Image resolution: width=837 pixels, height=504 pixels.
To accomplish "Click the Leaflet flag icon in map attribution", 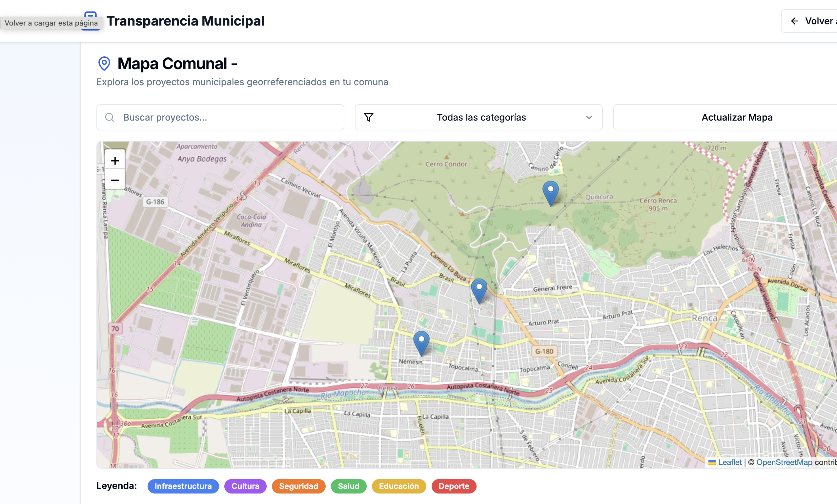I will point(712,462).
